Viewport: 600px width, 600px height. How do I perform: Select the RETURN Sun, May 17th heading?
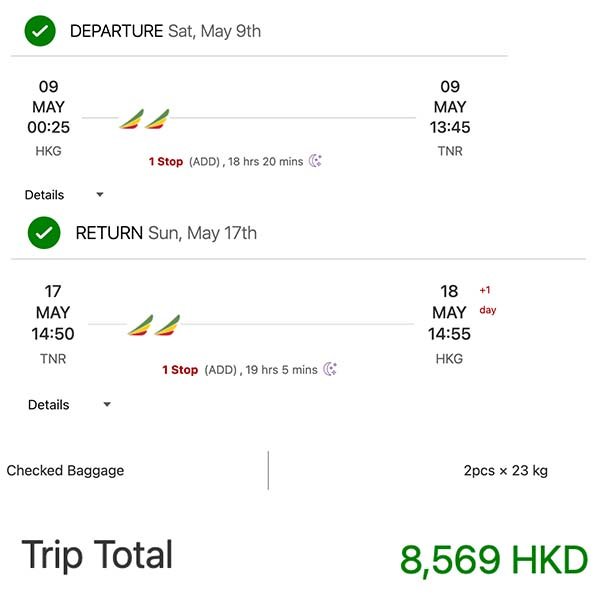[x=166, y=233]
